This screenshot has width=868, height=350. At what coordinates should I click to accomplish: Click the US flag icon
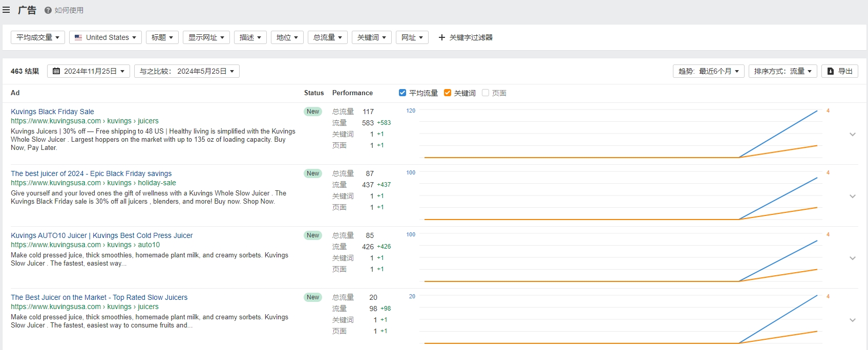pyautogui.click(x=78, y=37)
